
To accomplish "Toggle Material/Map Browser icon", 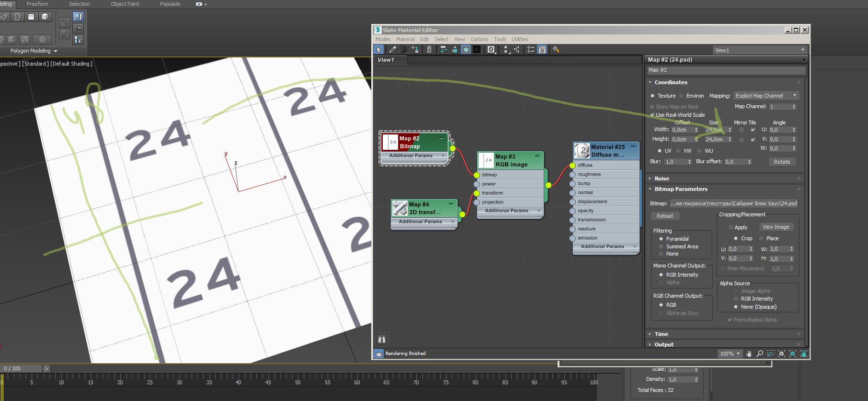I will click(531, 49).
